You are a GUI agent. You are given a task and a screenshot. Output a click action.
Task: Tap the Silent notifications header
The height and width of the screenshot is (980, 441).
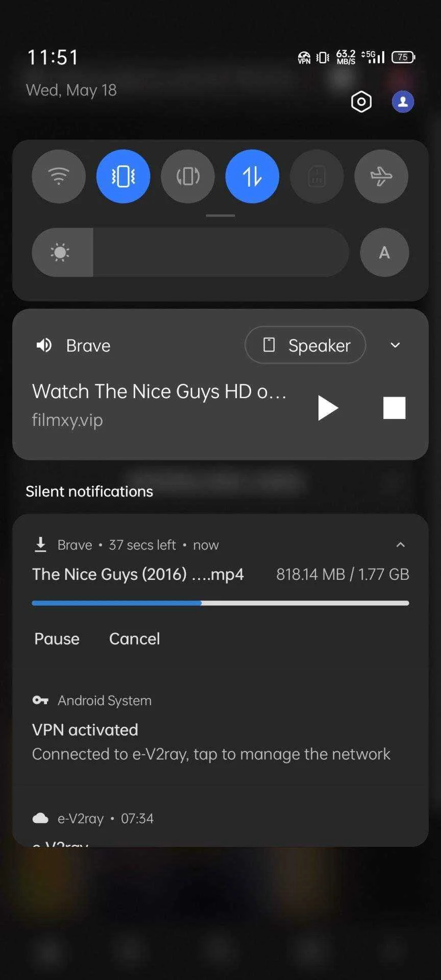click(89, 491)
